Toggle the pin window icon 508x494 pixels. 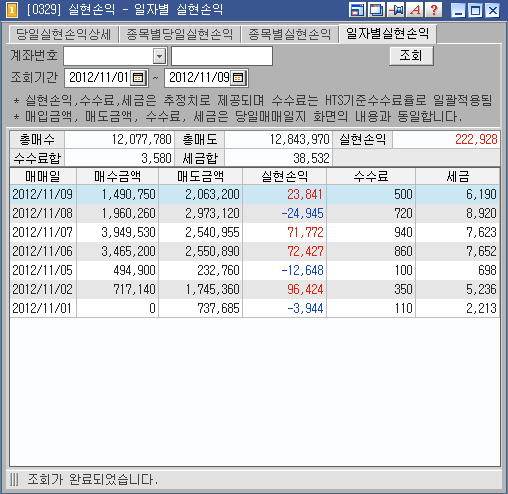pyautogui.click(x=395, y=10)
